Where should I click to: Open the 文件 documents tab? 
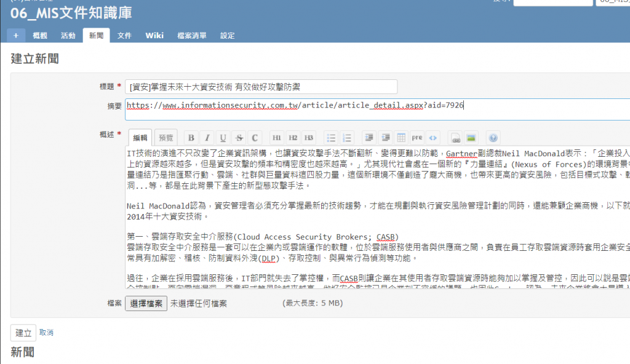coord(124,36)
